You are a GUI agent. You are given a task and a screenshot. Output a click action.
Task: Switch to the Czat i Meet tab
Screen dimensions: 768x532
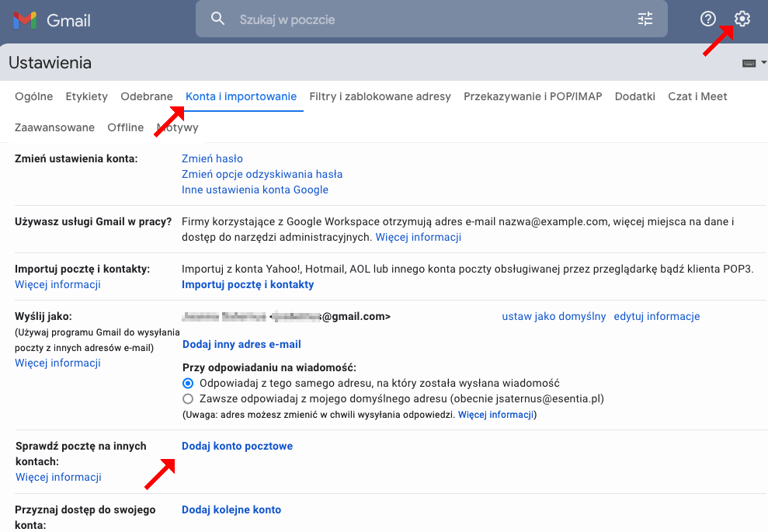click(697, 96)
